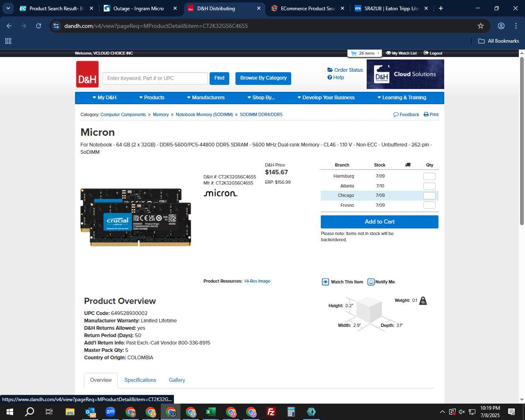
Task: Click the site information icon
Action: pos(57,26)
